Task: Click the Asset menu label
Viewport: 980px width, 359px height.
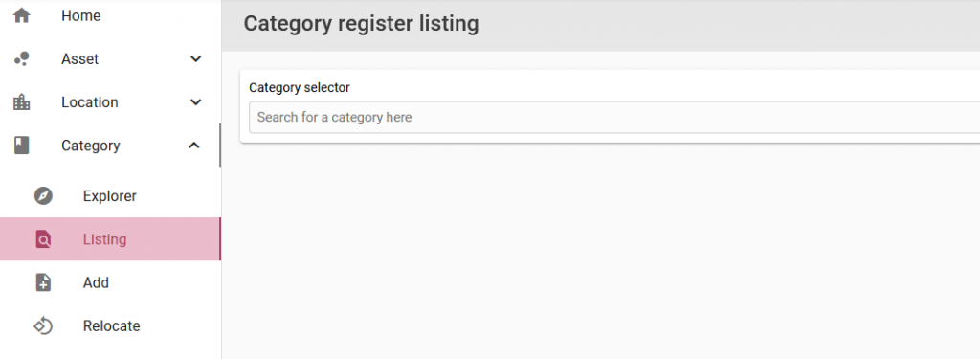Action: [x=80, y=58]
